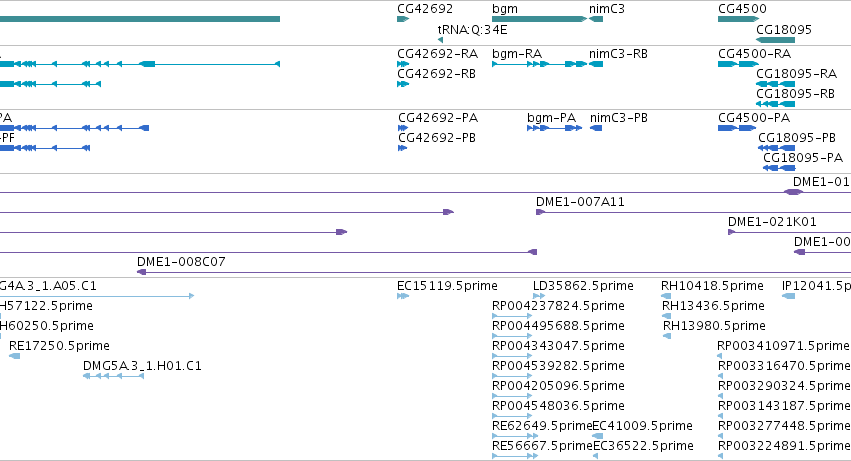This screenshot has width=851, height=461.
Task: Click the DMG5A.3_1.H01.C1 feature
Action: click(113, 376)
